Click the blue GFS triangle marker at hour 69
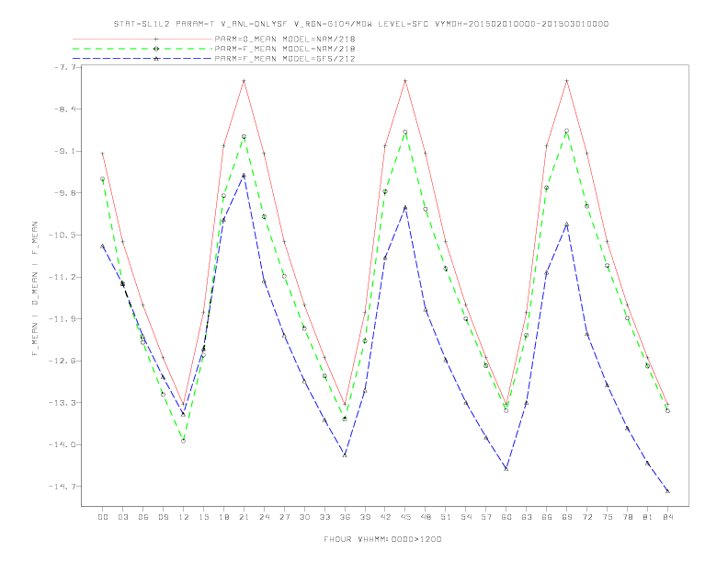This screenshot has width=728, height=563. [x=567, y=224]
